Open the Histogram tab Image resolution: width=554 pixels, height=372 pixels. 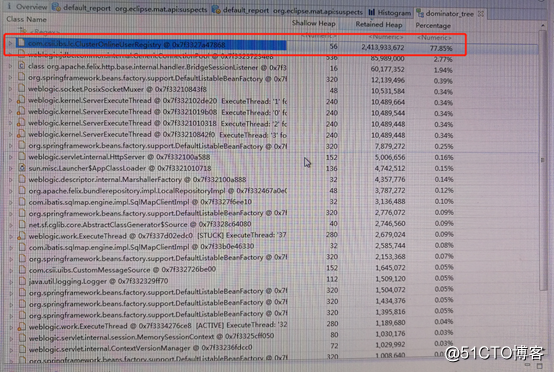click(389, 13)
